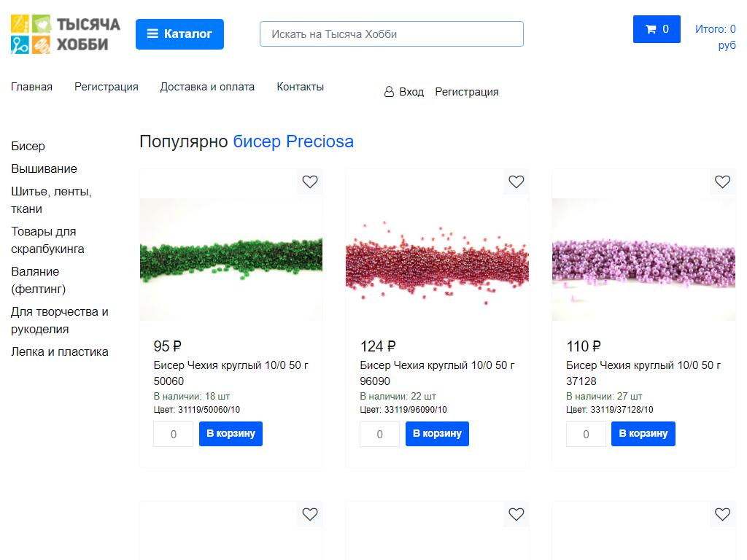Add second-row first product to favorites
Viewport: 747px width, 560px height.
[310, 514]
